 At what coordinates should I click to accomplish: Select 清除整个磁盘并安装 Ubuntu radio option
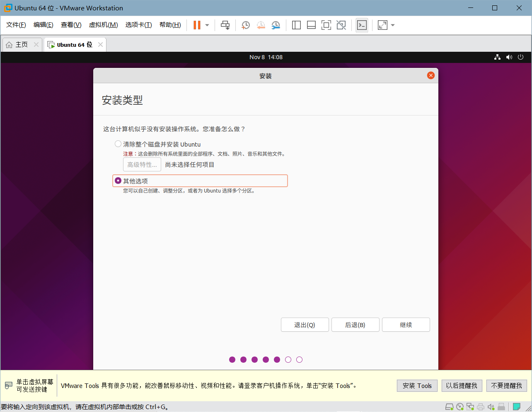[118, 144]
